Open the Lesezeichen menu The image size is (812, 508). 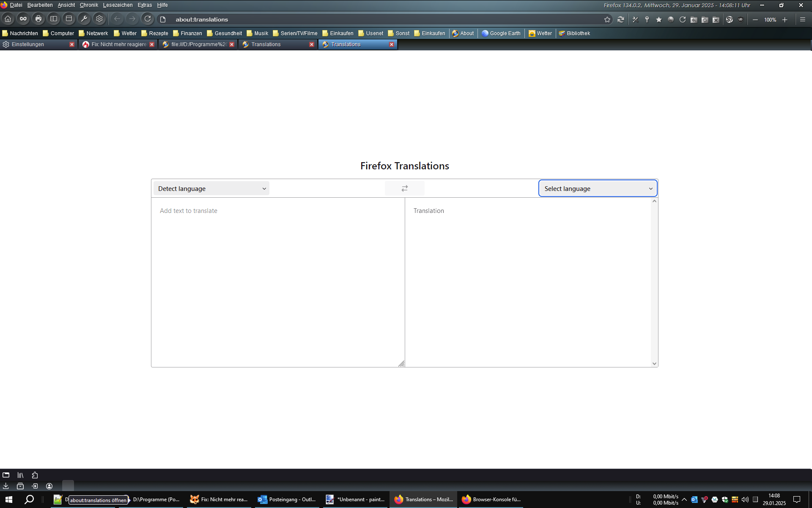[x=118, y=5]
